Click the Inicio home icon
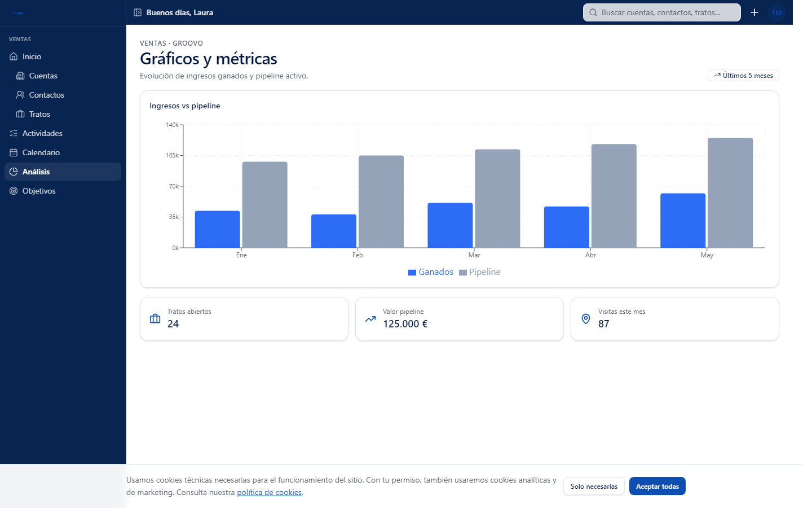 click(x=14, y=56)
